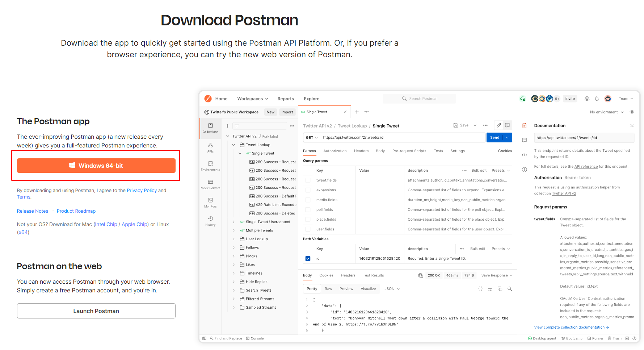Open the Product Roadmap link
Viewport: 644px width, 350px height.
[76, 211]
